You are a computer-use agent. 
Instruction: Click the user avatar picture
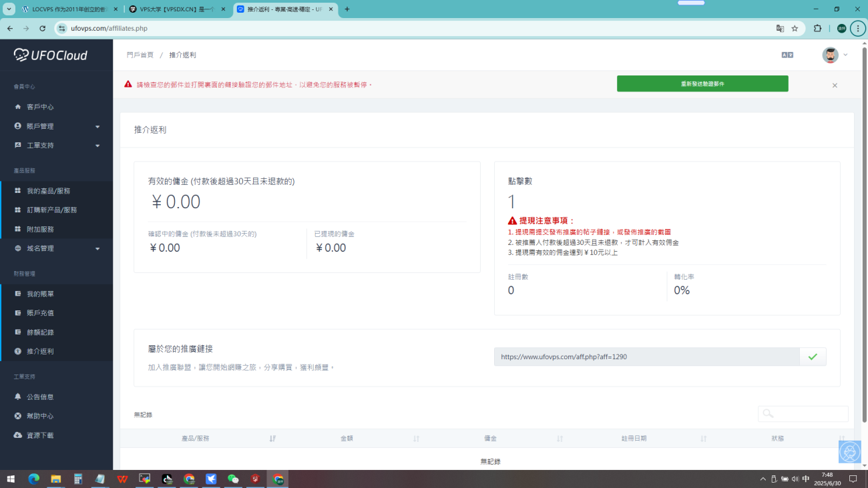[x=830, y=55]
